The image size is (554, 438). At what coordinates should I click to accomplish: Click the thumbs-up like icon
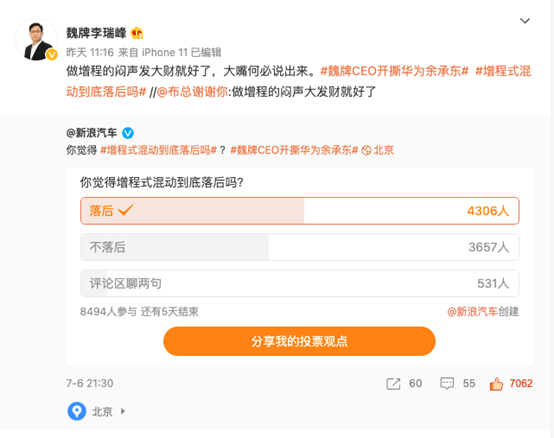pos(496,384)
